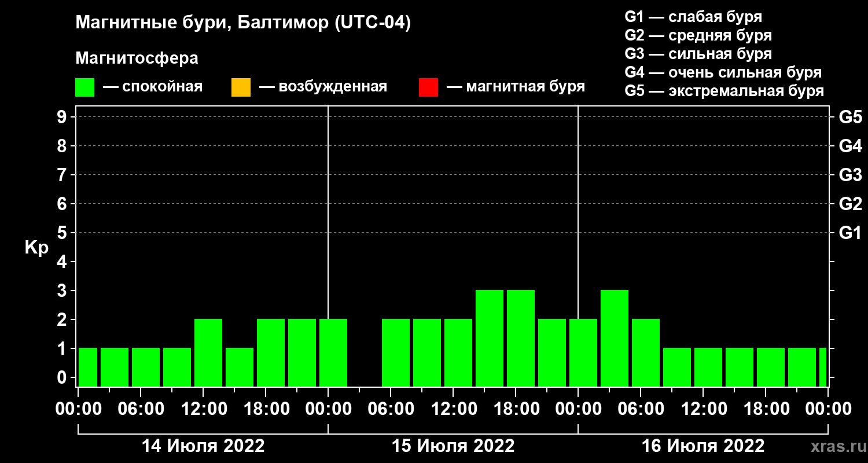This screenshot has height=463, width=868.
Task: Select the '15 Июля 2022' date label
Action: click(453, 446)
